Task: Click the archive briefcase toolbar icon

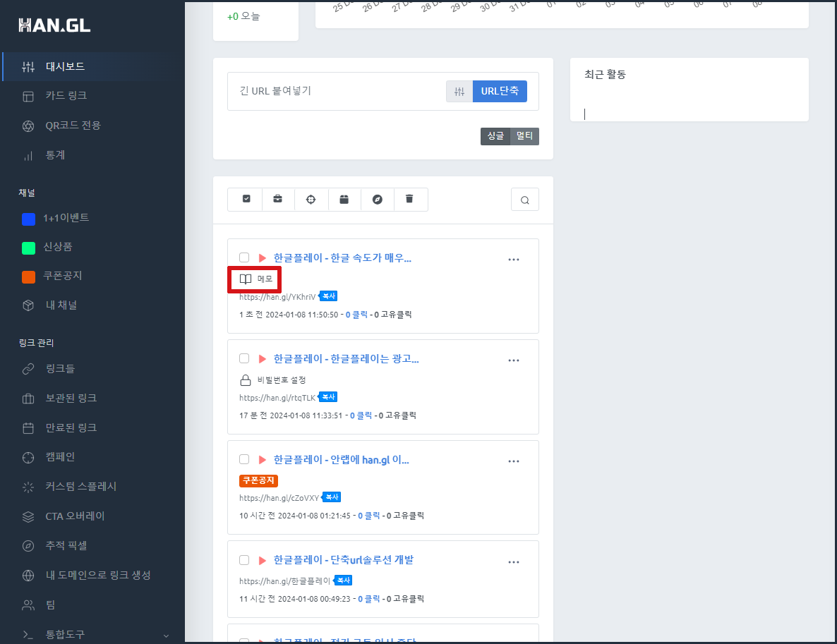Action: coord(278,199)
